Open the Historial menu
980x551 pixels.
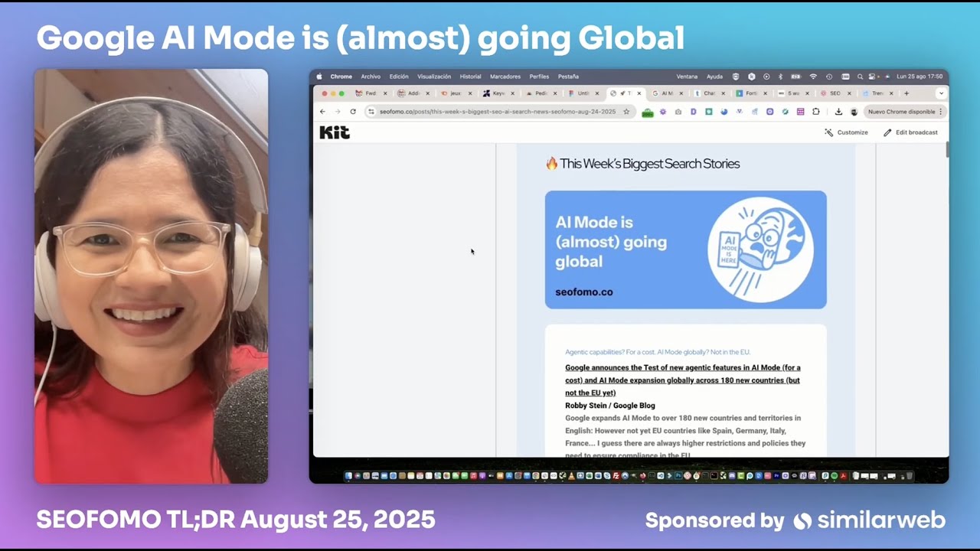tap(470, 77)
